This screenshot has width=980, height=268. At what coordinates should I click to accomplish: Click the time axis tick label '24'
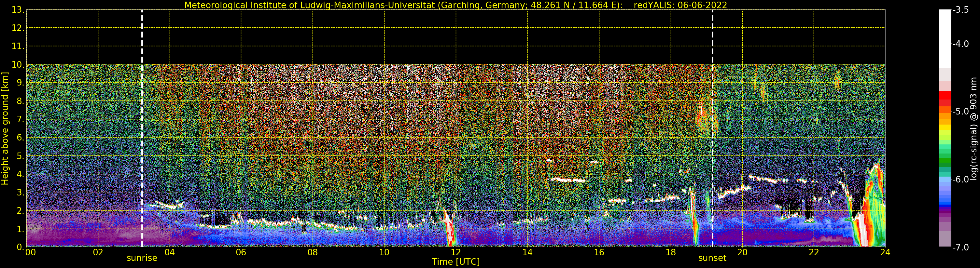pyautogui.click(x=885, y=252)
